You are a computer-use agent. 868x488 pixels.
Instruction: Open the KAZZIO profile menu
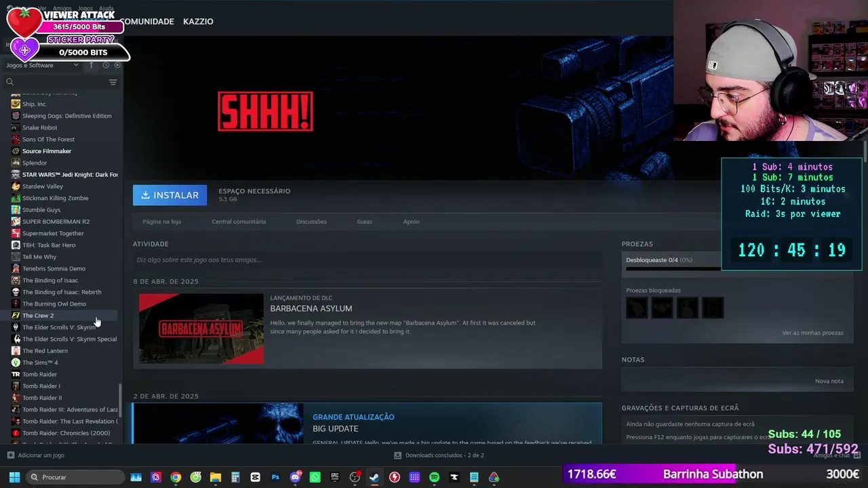pos(198,22)
